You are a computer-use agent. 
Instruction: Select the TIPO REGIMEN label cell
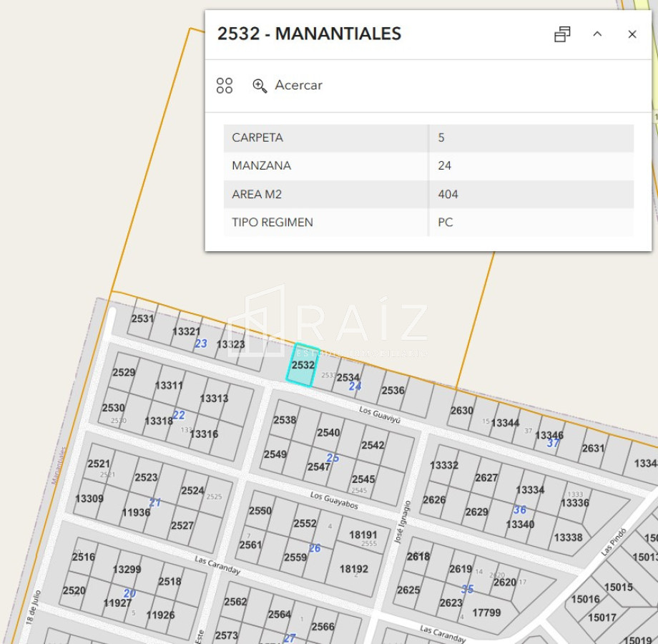click(326, 223)
